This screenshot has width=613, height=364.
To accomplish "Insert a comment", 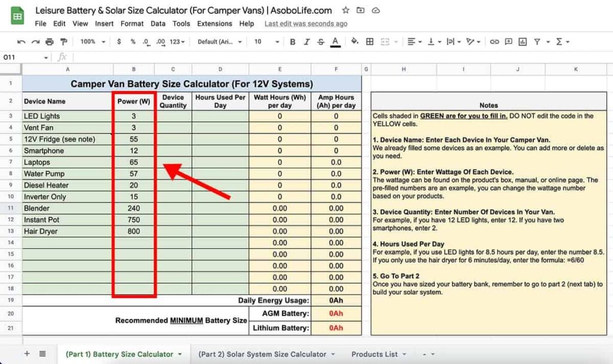I will click(508, 41).
